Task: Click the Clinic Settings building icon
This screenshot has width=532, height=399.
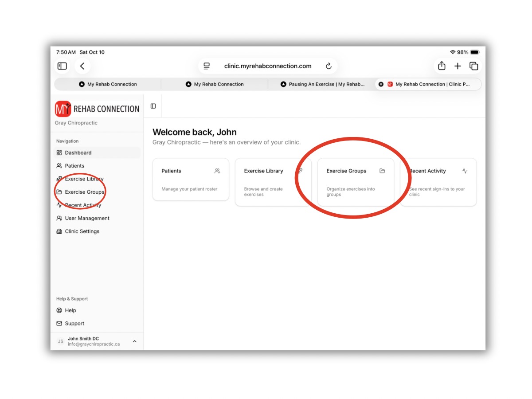Action: pyautogui.click(x=59, y=231)
